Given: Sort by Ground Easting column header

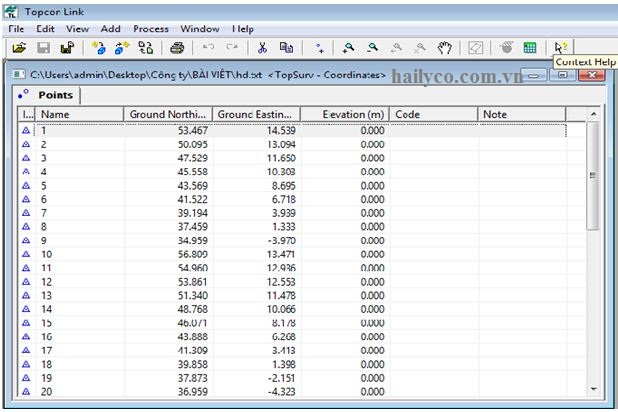Looking at the screenshot, I should pos(257,114).
